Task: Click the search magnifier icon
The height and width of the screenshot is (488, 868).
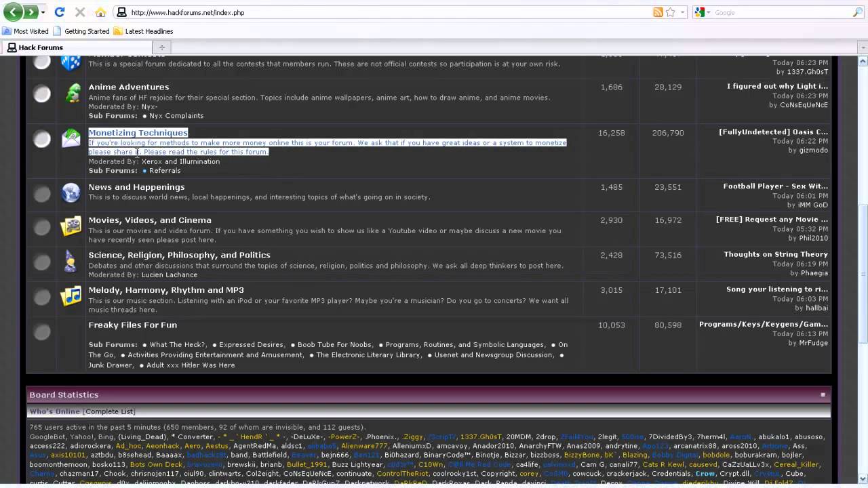Action: pyautogui.click(x=858, y=12)
